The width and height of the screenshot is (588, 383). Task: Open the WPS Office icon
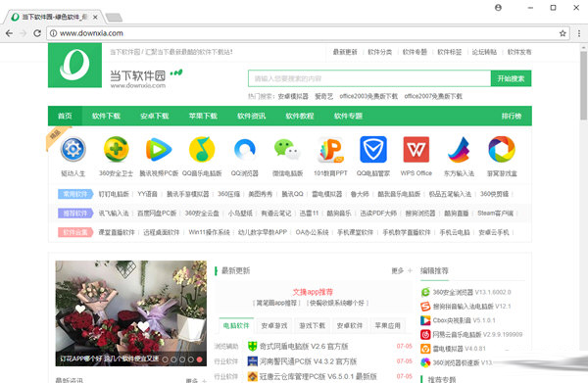[416, 149]
